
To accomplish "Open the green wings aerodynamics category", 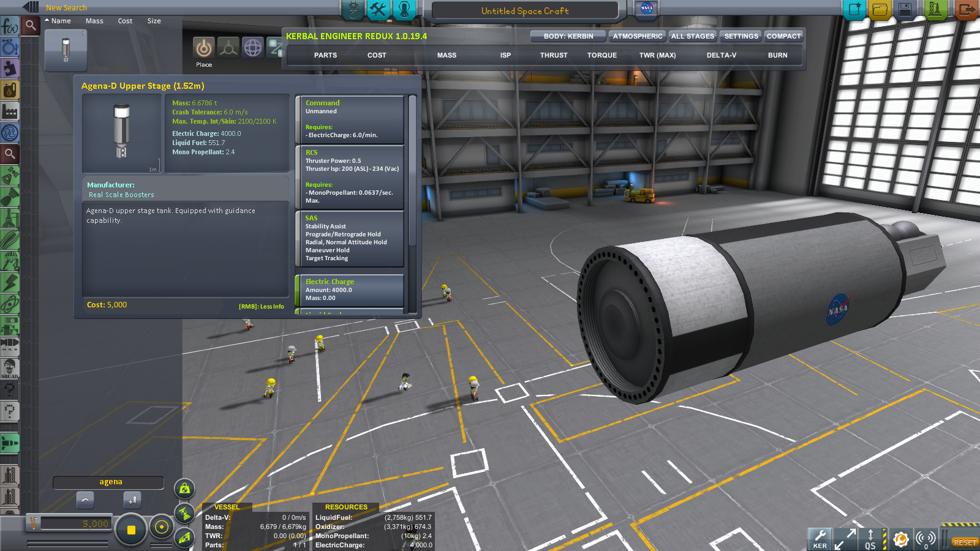I will [10, 240].
